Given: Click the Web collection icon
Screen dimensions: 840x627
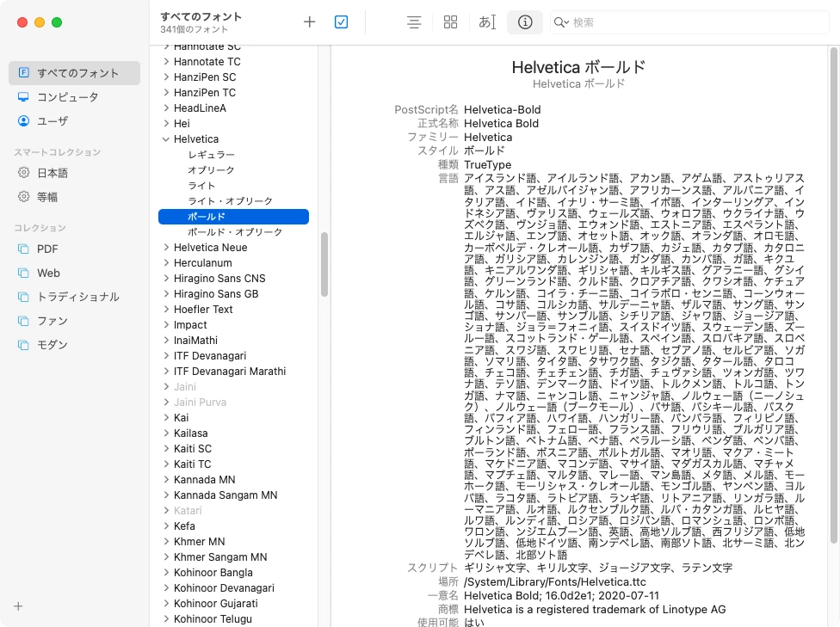Looking at the screenshot, I should coord(23,273).
